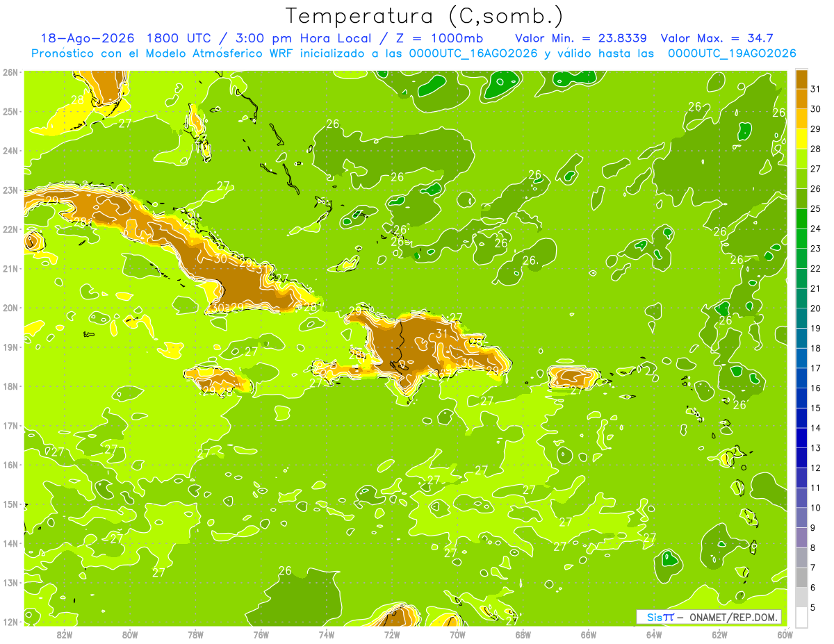Pick the white legend swatch below value 5
This screenshot has width=834, height=644.
click(x=801, y=617)
